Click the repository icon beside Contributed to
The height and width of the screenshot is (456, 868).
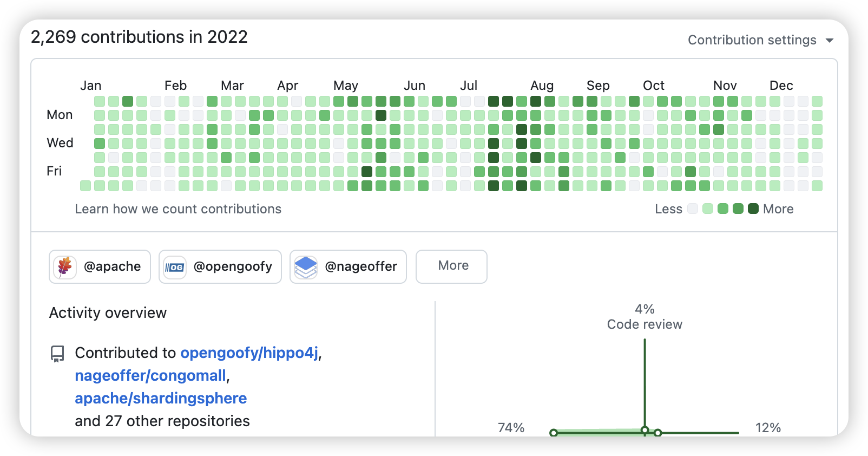click(x=57, y=354)
